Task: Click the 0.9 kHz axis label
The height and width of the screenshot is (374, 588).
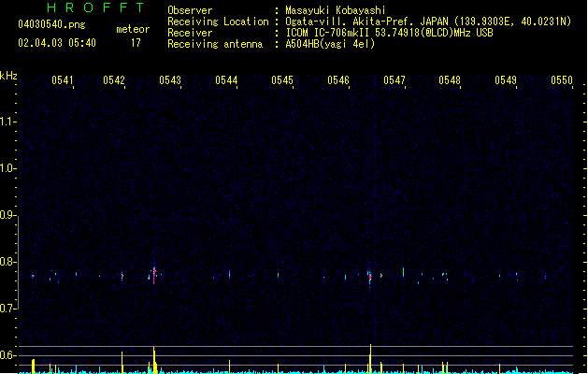Action: (x=7, y=215)
